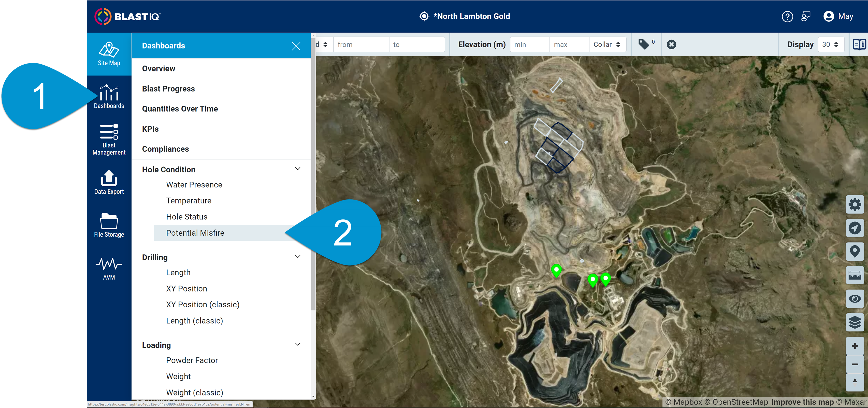Reset map bearing with compass arrow

coord(855,382)
